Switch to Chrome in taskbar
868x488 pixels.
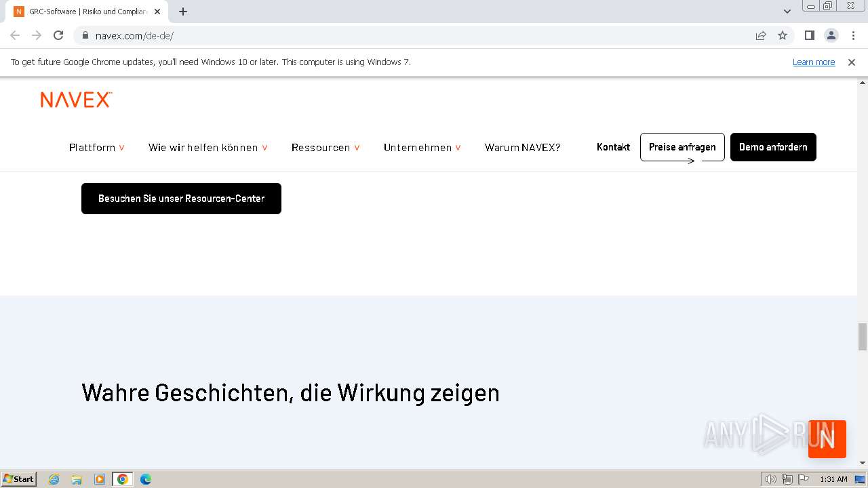123,479
